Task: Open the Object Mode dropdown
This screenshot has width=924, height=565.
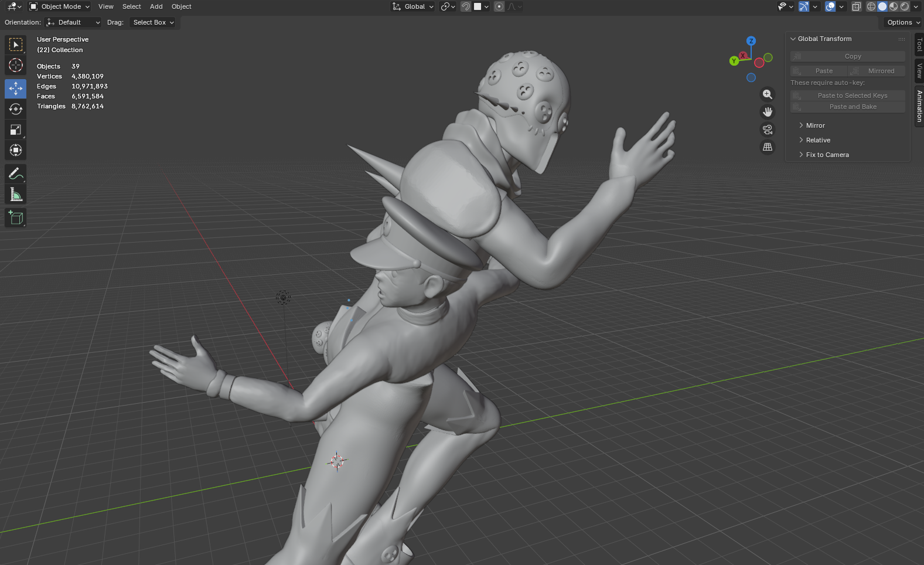Action: click(x=60, y=6)
